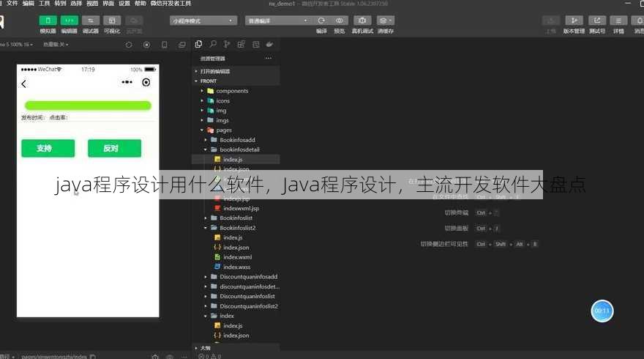The width and height of the screenshot is (644, 359).
Task: Expand the 打开的编辑器 section
Action: [x=236, y=71]
